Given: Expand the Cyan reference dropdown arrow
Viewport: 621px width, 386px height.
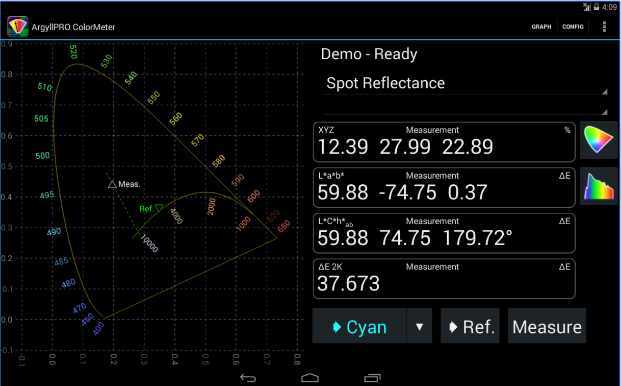Looking at the screenshot, I should [x=419, y=326].
